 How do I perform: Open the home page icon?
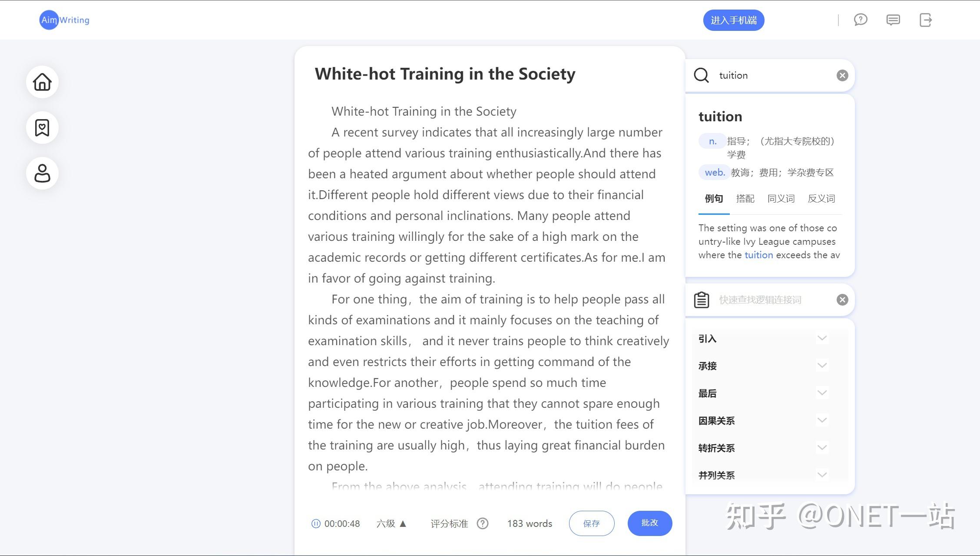[x=42, y=82]
